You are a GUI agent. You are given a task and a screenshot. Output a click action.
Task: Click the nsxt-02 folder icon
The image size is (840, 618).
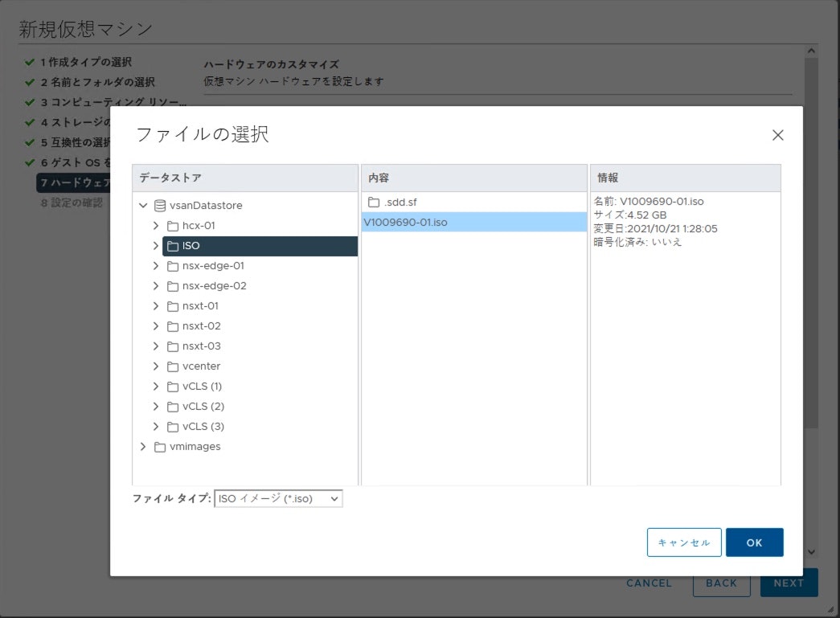pos(173,326)
